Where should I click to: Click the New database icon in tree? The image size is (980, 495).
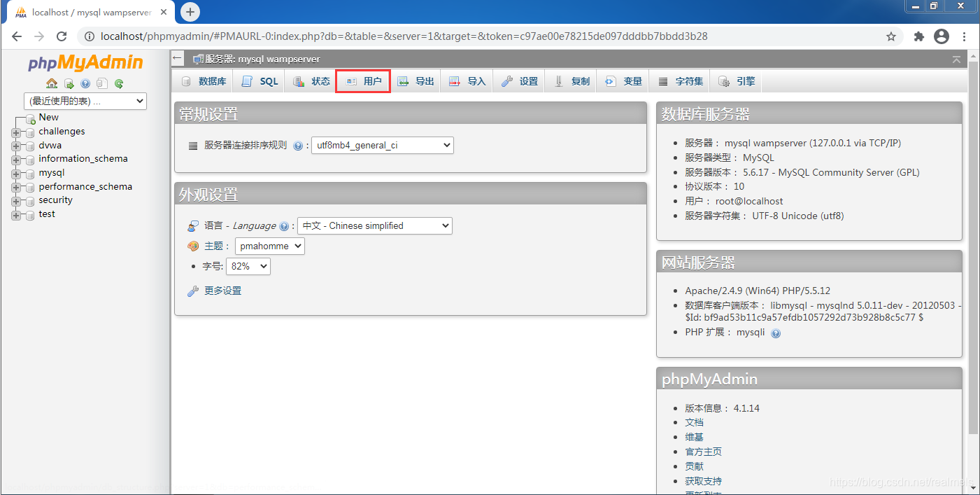[x=30, y=119]
